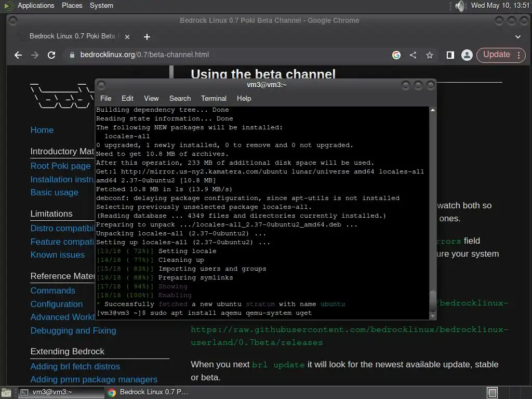Open the Adding pmm package managers link
Screen dimensions: 532x399
94,379
